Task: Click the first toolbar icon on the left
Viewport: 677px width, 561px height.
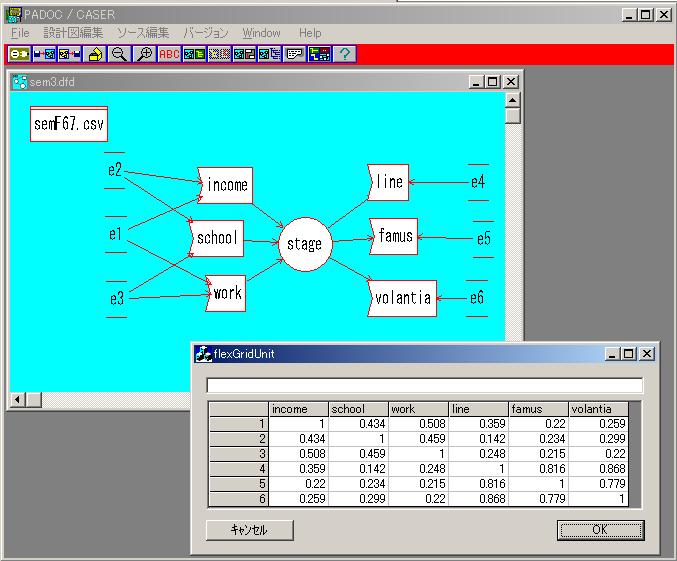Action: tap(19, 54)
